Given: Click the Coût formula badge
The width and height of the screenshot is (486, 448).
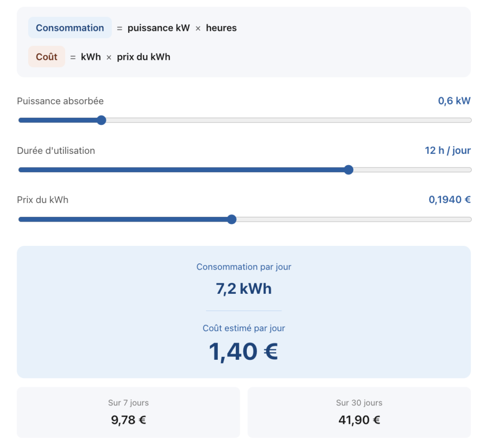Looking at the screenshot, I should click(x=47, y=56).
